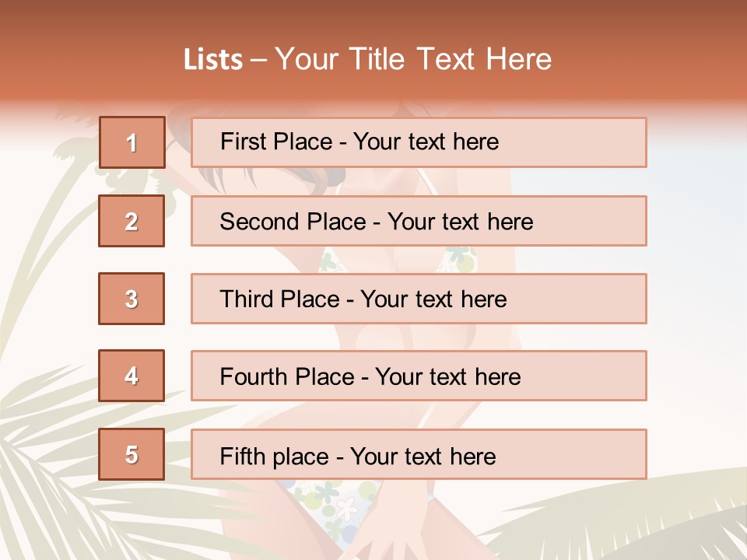Click the bold word Lists in title
Image resolution: width=747 pixels, height=560 pixels.
pyautogui.click(x=213, y=60)
